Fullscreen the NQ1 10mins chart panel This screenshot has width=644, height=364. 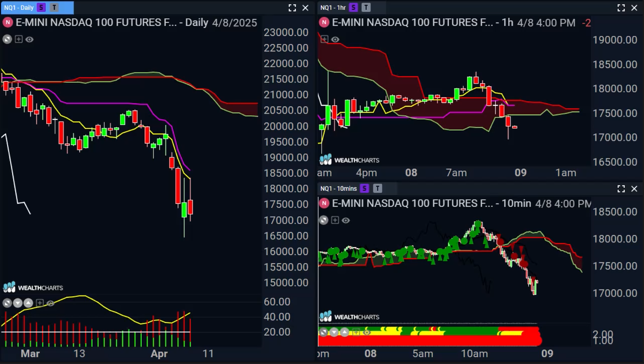tap(621, 189)
